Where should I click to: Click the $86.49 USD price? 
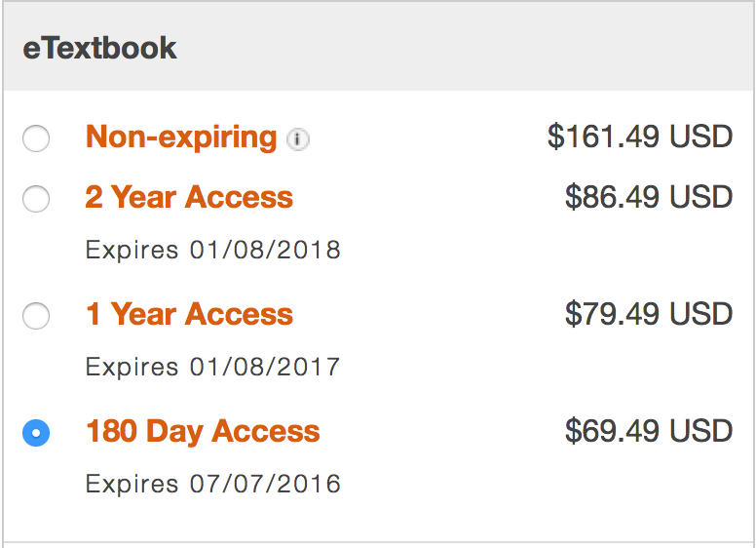coord(649,196)
